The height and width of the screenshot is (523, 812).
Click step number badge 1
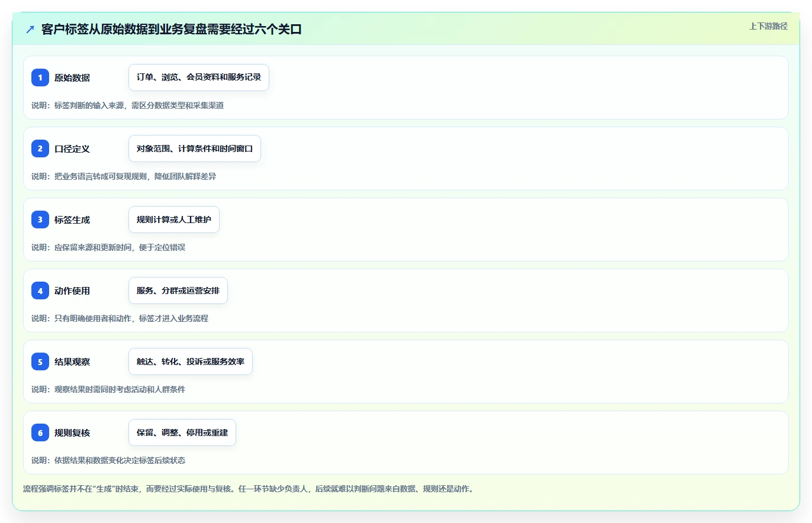click(40, 78)
